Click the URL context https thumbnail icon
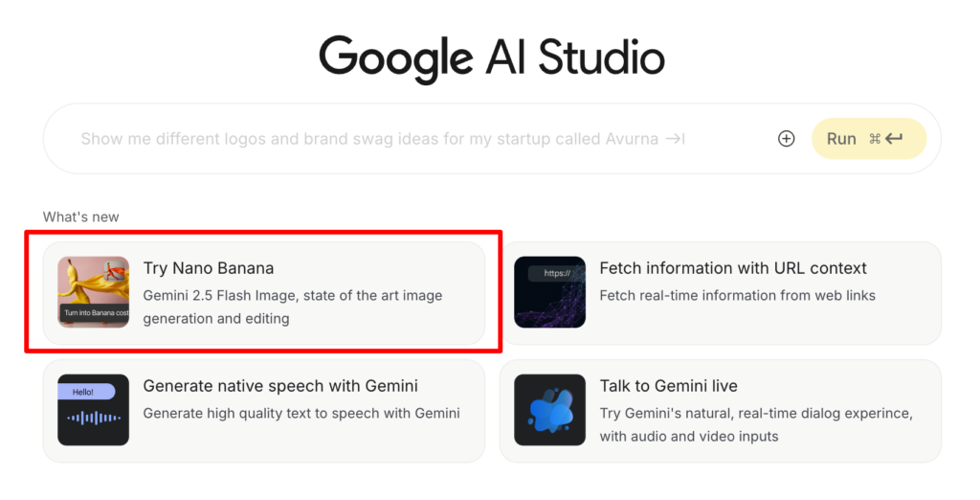Screen dimensions: 980x500 549,292
